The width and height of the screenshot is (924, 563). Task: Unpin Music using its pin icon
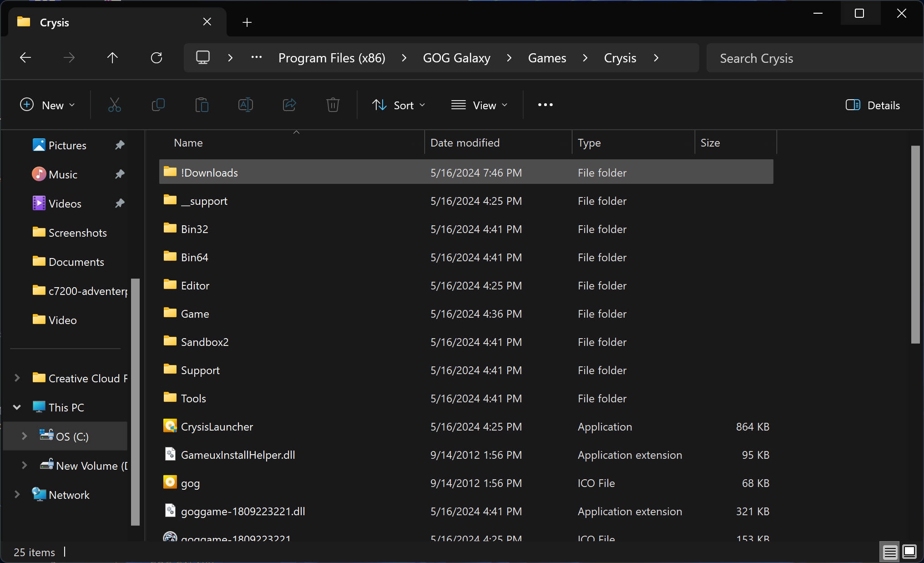[120, 174]
